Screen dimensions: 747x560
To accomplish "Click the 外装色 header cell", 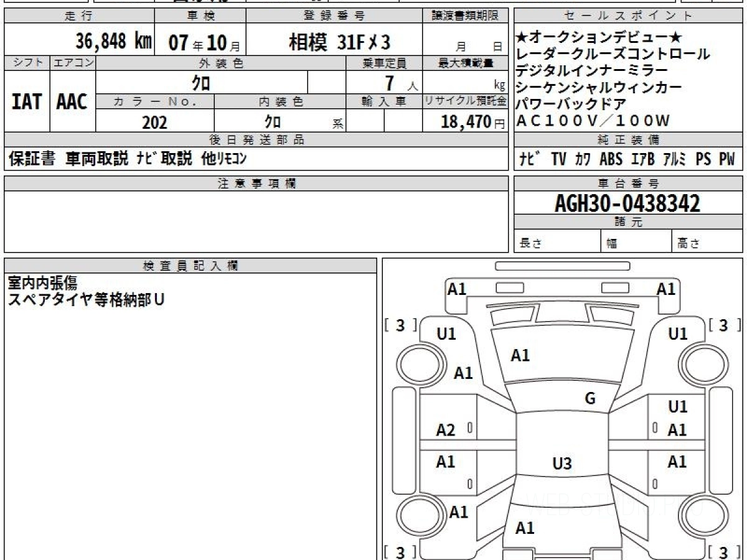I will coord(220,63).
